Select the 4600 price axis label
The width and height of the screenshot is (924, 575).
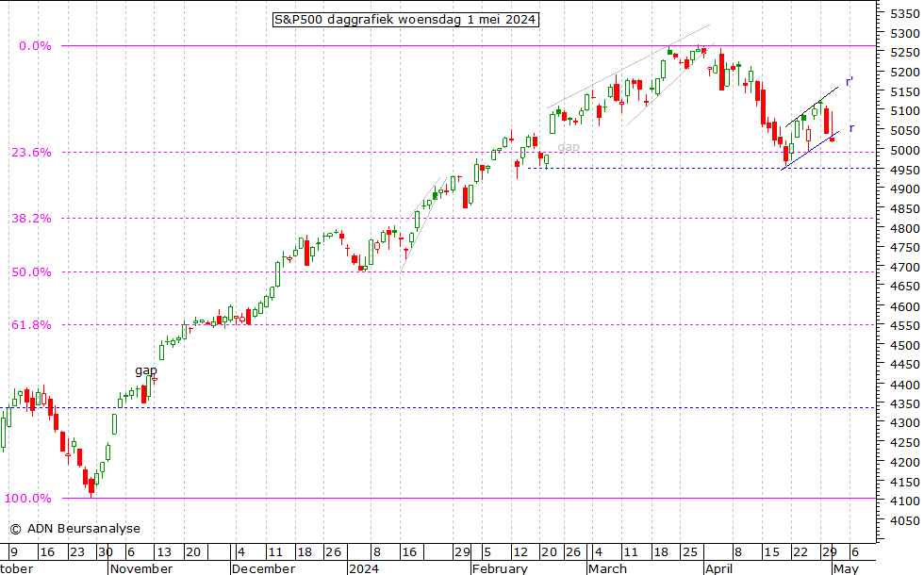coord(904,306)
